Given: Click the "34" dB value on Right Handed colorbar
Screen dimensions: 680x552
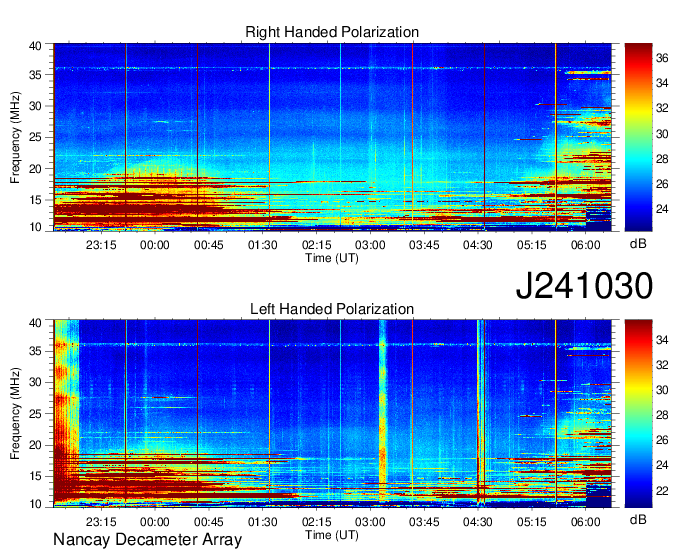Looking at the screenshot, I should point(662,83).
